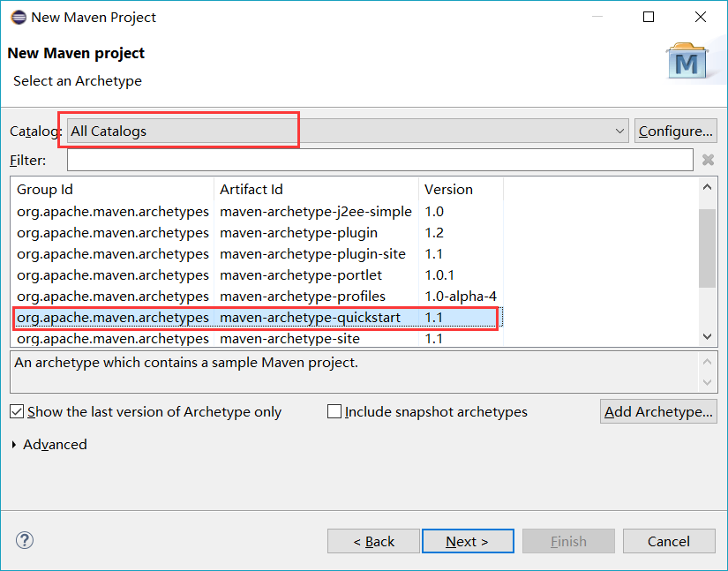Sort by Version column header
Screen dimensions: 728x571
(x=461, y=190)
